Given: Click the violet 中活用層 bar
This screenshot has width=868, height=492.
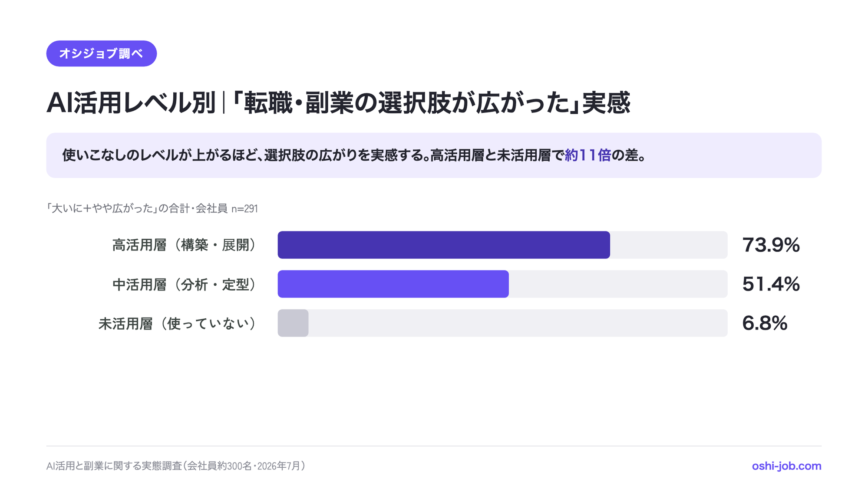Looking at the screenshot, I should click(x=393, y=284).
